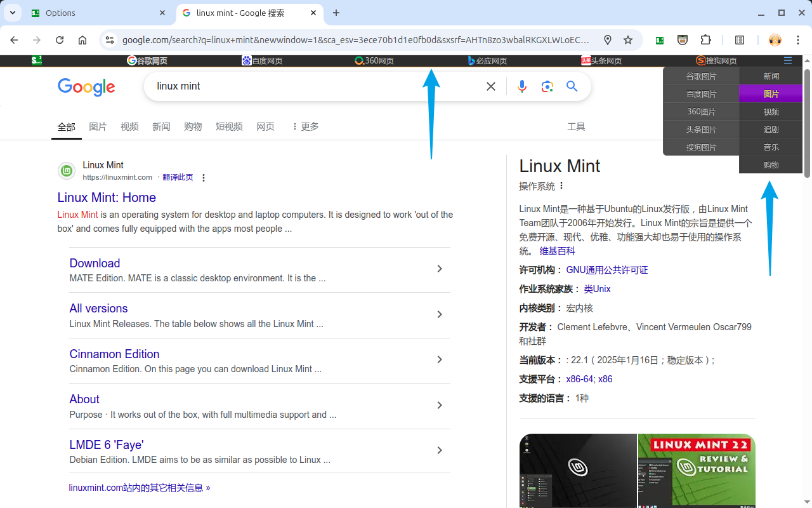Open the Chrome profile avatar
The image size is (812, 508).
tap(775, 40)
